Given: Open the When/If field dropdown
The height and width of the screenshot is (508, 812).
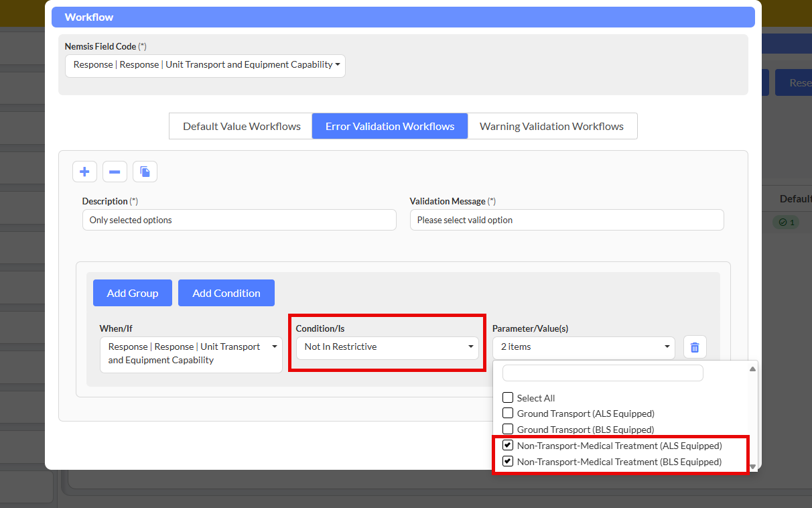Looking at the screenshot, I should (x=191, y=354).
